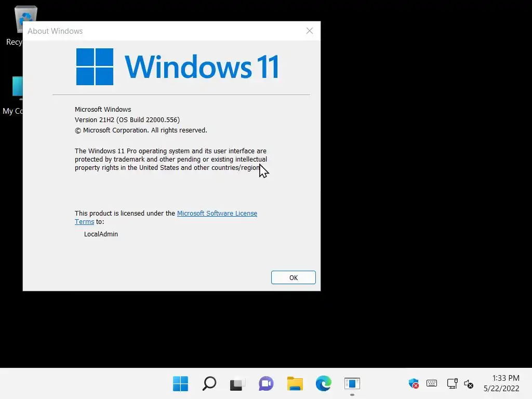Image resolution: width=532 pixels, height=399 pixels.
Task: Open Task View from taskbar
Action: pyautogui.click(x=237, y=384)
